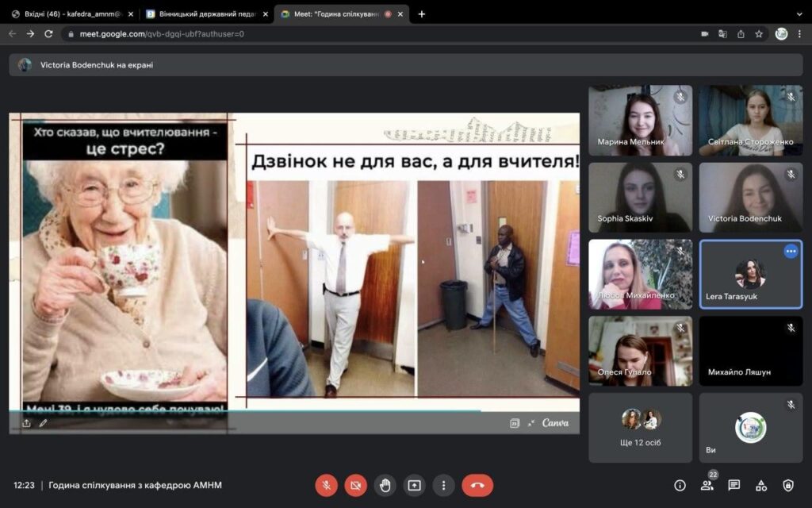Click the Canva pencil draw icon

tap(44, 424)
